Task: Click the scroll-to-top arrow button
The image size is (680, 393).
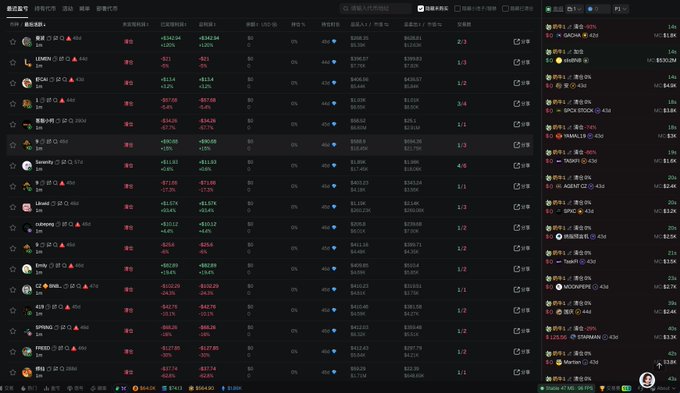Action: [x=659, y=366]
